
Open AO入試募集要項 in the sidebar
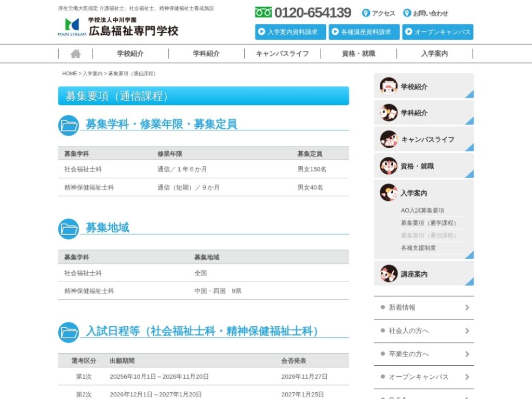[422, 210]
